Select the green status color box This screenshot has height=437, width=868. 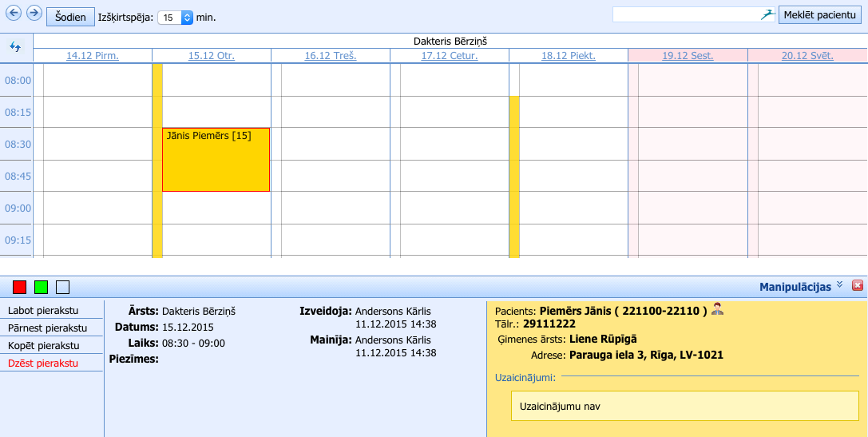[42, 287]
